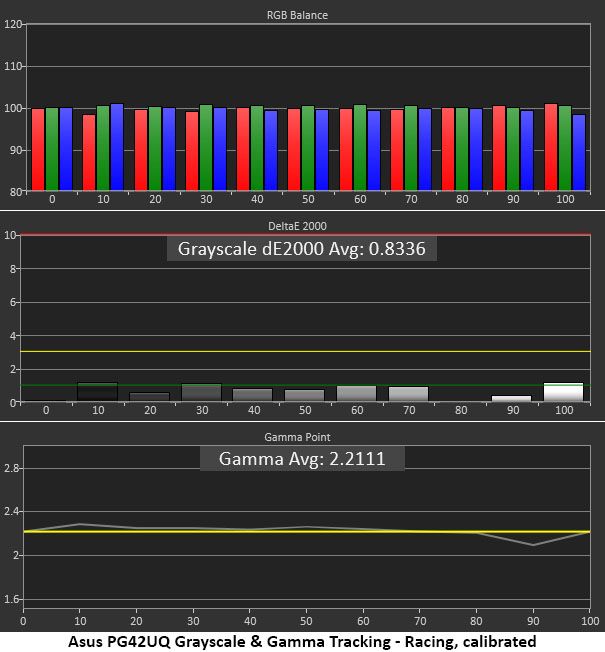
Task: Click the RGB Balance chart title
Action: pos(297,15)
